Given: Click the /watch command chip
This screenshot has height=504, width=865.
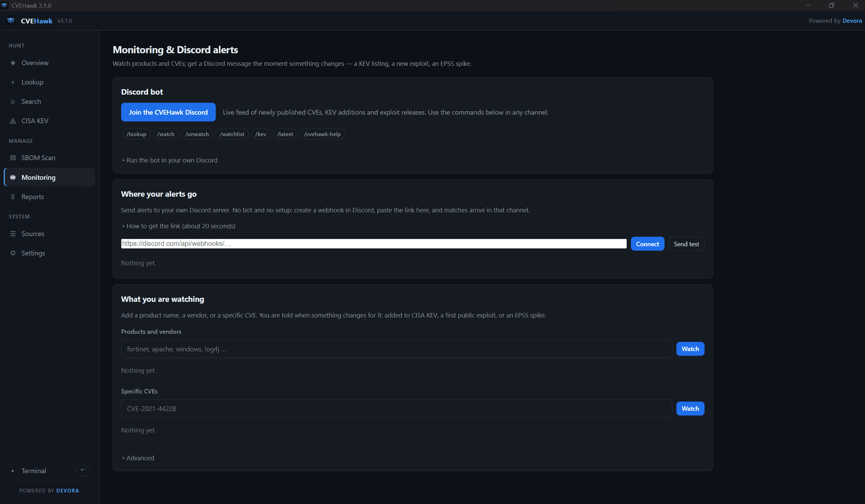Looking at the screenshot, I should (166, 134).
